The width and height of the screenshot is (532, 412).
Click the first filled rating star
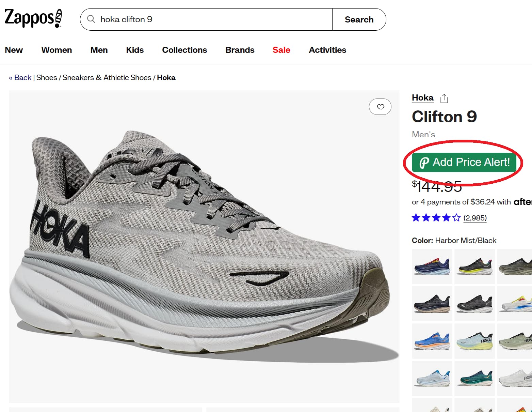coord(416,217)
